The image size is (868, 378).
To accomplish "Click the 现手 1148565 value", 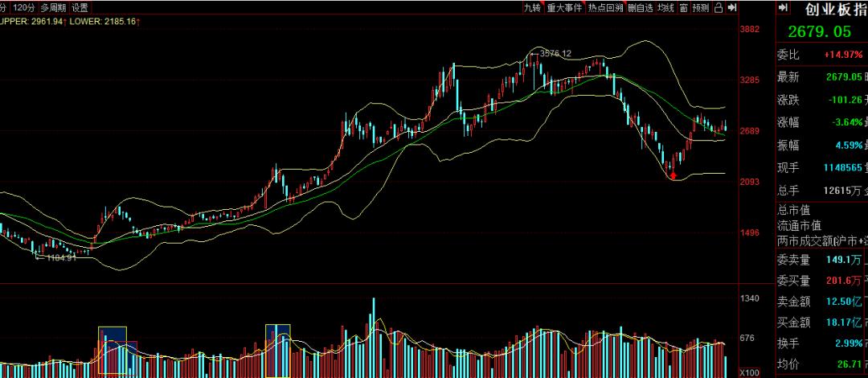I will (x=842, y=168).
